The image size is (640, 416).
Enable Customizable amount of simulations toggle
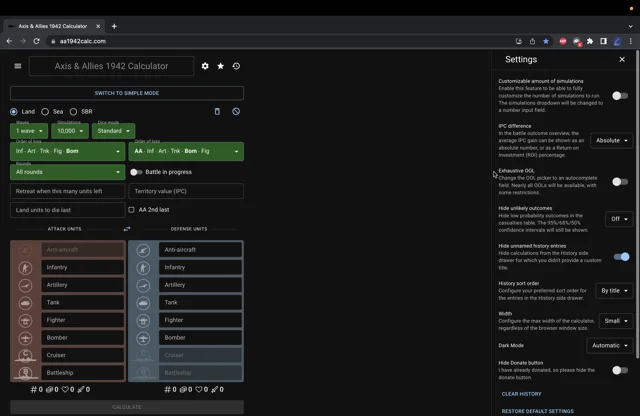click(620, 96)
